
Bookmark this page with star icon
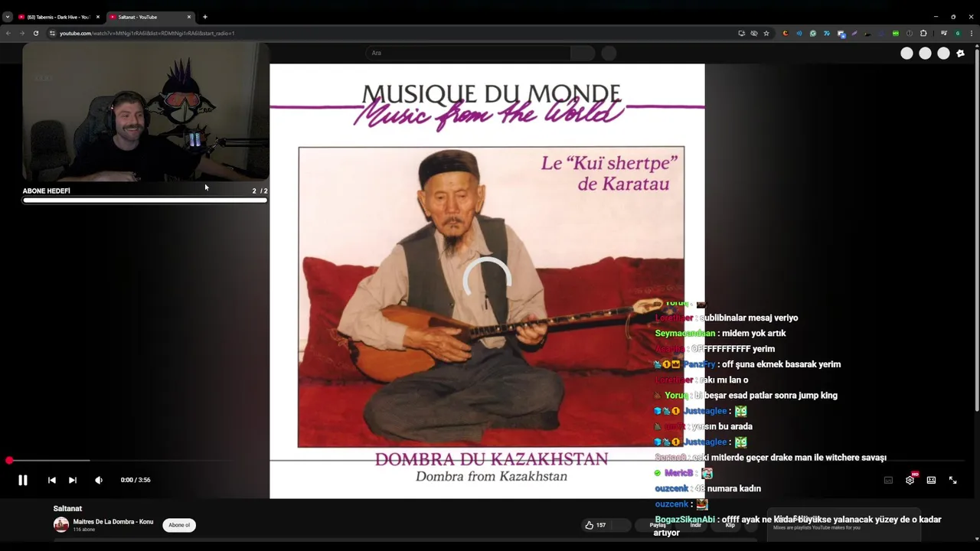pos(766,33)
